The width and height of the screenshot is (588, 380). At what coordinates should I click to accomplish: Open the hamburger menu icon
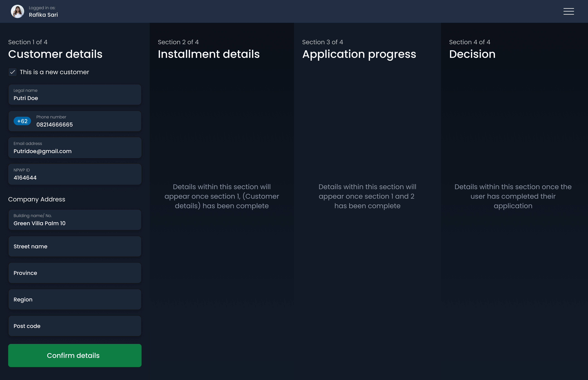pyautogui.click(x=568, y=11)
